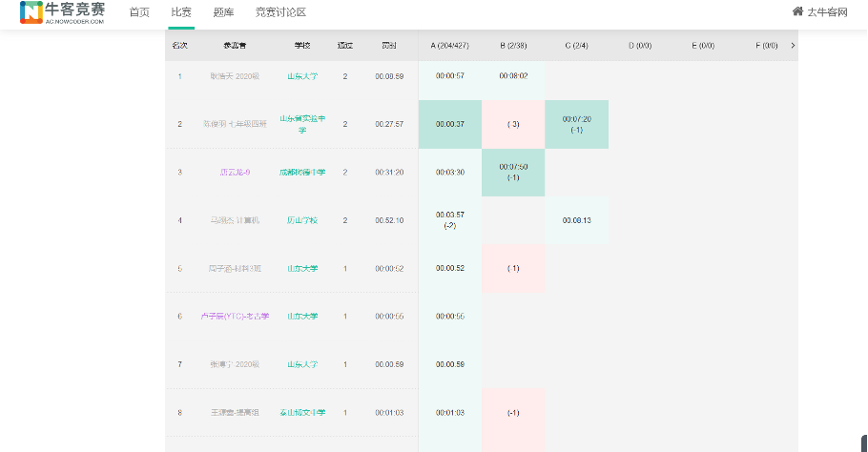Open the 首页 navigation tab
Screen dimensions: 868x452
pyautogui.click(x=139, y=12)
